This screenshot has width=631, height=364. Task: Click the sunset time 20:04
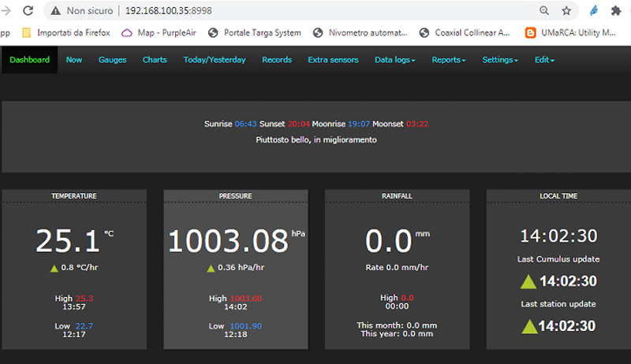click(299, 124)
